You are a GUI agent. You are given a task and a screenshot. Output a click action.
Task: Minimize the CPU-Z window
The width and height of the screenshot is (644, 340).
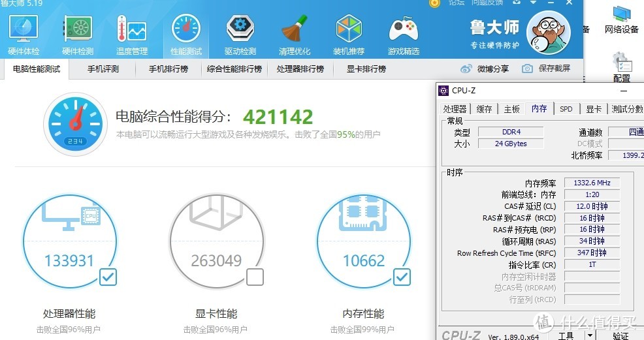coord(624,91)
